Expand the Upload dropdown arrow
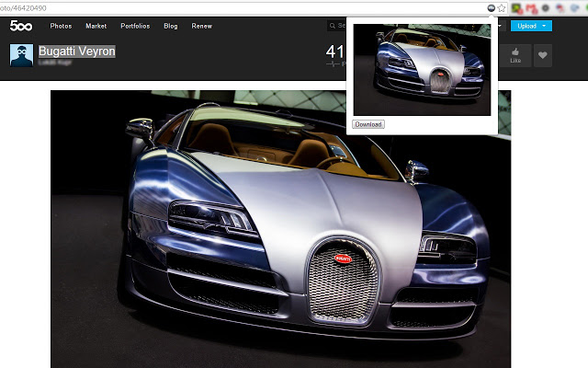Screen dimensions: 588x368 point(545,26)
